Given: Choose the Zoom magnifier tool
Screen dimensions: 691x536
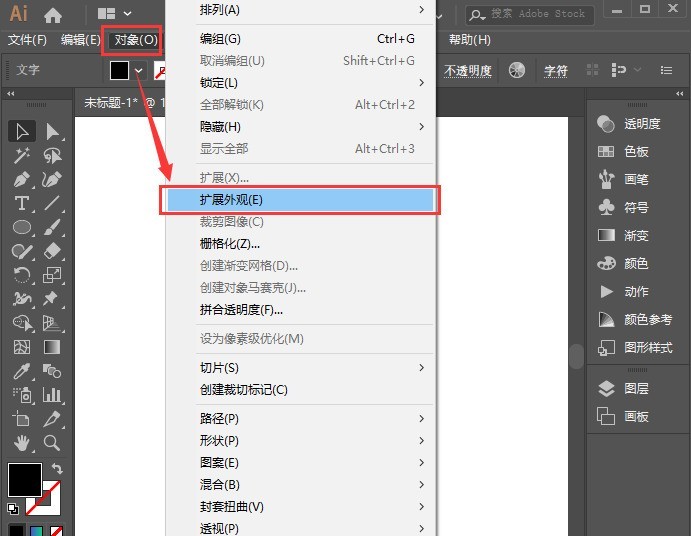Looking at the screenshot, I should point(52,443).
